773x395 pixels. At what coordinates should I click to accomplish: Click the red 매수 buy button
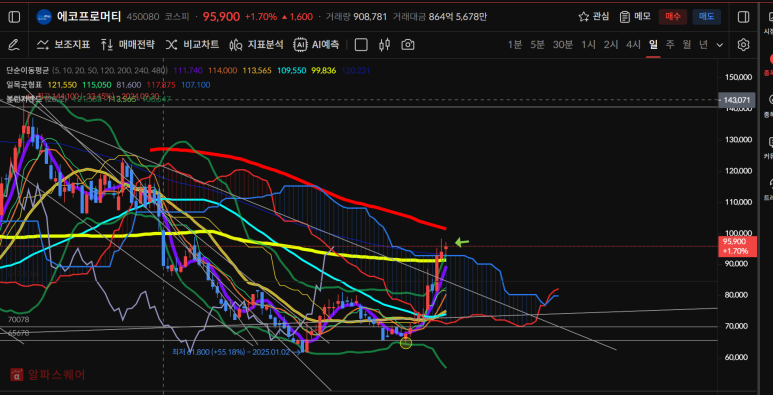click(673, 17)
